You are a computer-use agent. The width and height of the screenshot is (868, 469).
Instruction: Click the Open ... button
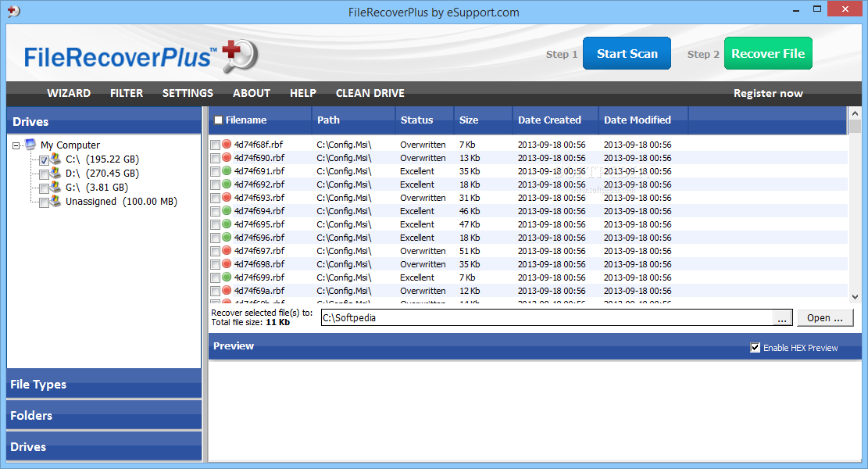click(825, 318)
